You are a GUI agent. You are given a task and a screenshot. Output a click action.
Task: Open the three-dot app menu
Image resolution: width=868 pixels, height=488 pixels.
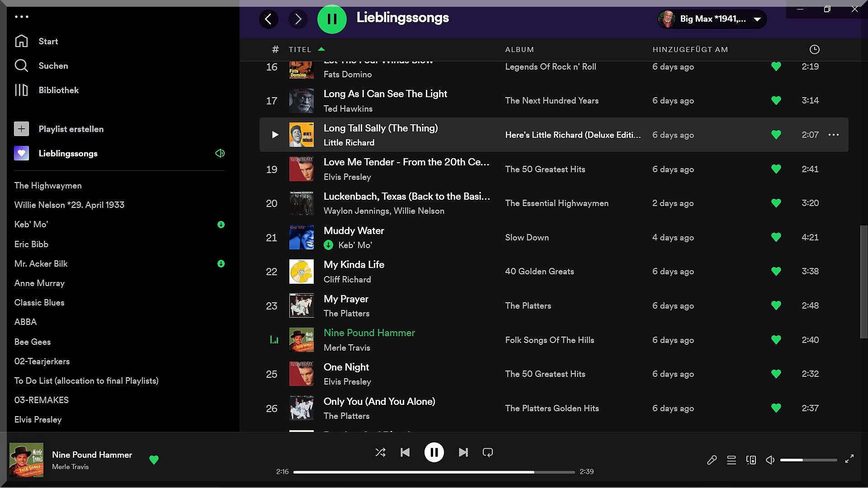[x=21, y=17]
